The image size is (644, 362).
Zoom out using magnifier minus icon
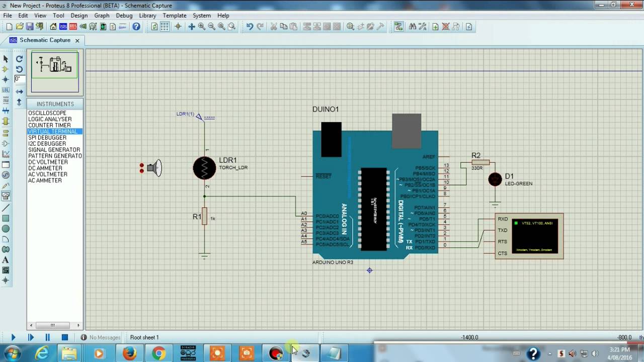(x=212, y=27)
